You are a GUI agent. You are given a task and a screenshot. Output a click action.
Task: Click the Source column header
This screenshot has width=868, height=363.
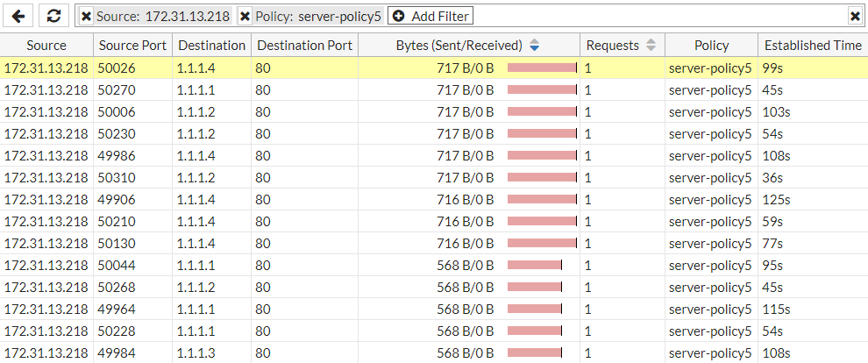tap(46, 46)
